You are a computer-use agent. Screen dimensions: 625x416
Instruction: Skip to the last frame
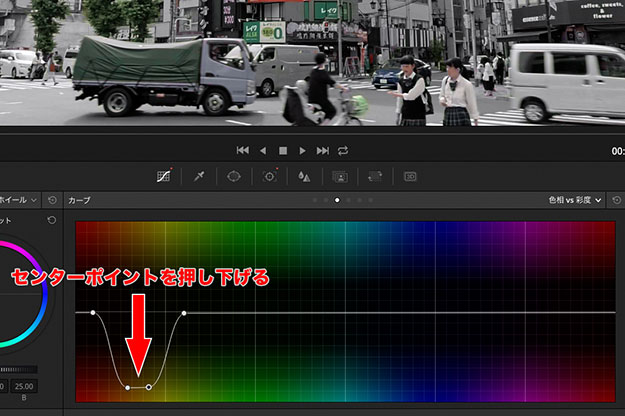[323, 150]
